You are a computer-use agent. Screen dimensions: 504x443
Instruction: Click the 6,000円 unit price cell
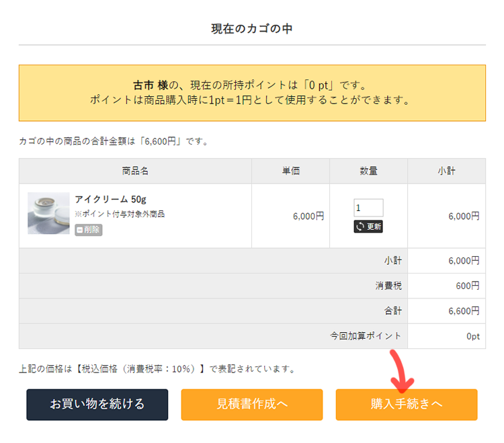click(308, 216)
